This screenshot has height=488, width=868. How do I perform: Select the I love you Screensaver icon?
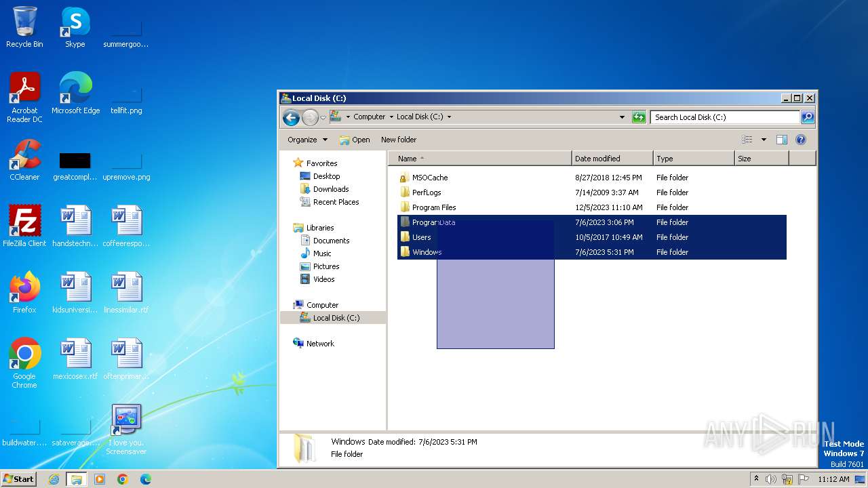126,430
